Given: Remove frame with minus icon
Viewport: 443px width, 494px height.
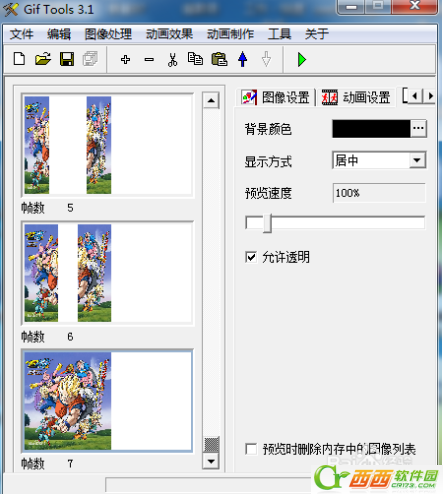Looking at the screenshot, I should [149, 60].
